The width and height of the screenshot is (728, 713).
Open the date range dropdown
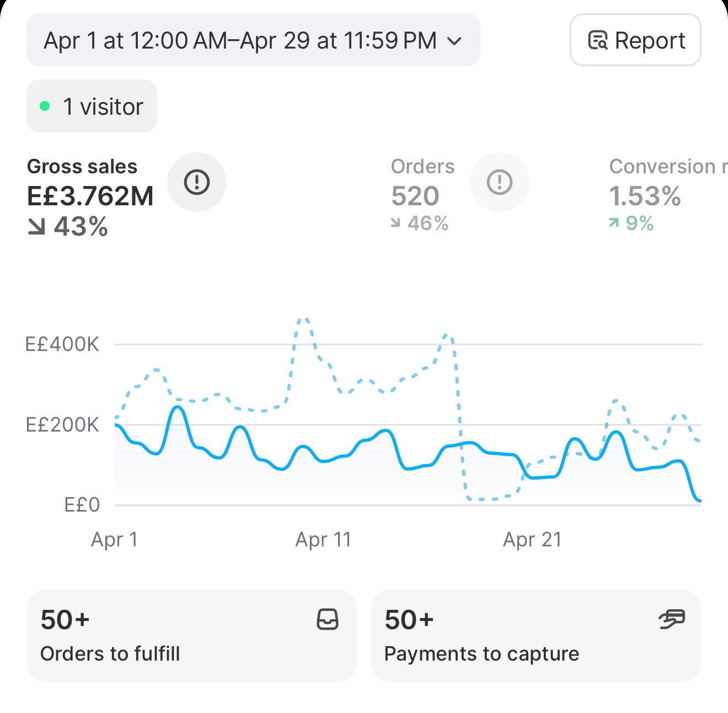(x=253, y=40)
